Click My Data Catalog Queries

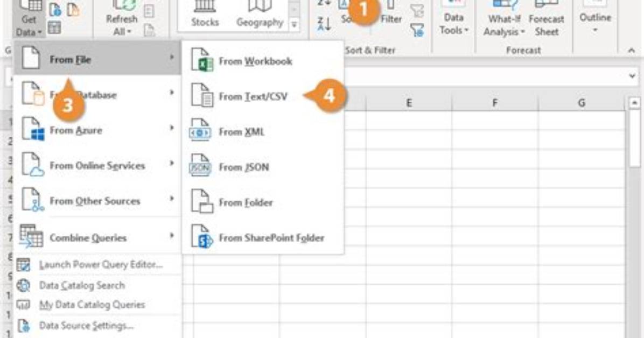97,304
